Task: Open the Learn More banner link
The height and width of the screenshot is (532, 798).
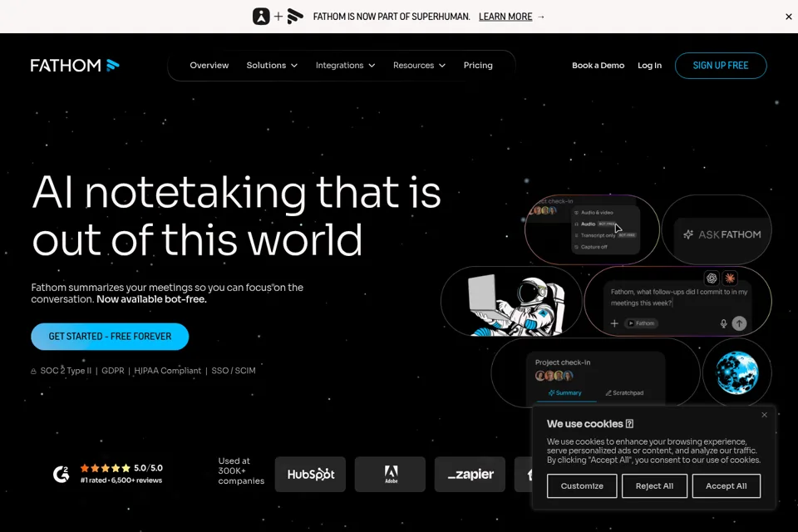Action: point(505,17)
